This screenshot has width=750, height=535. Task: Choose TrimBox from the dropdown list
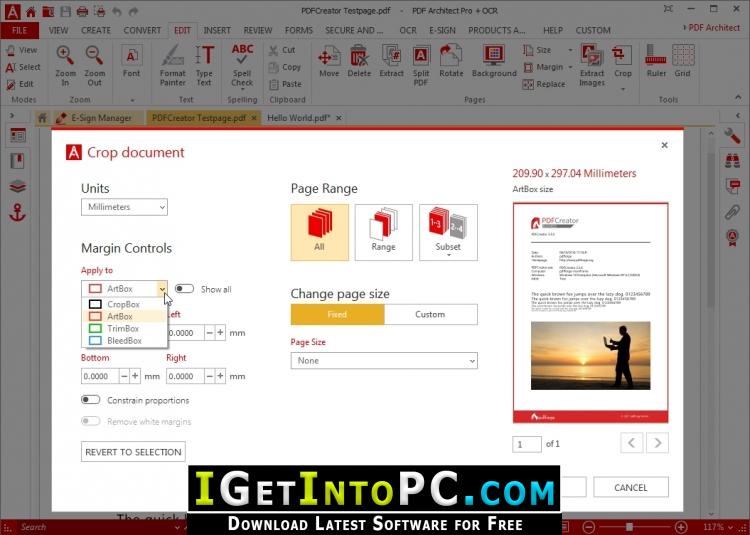[x=124, y=328]
